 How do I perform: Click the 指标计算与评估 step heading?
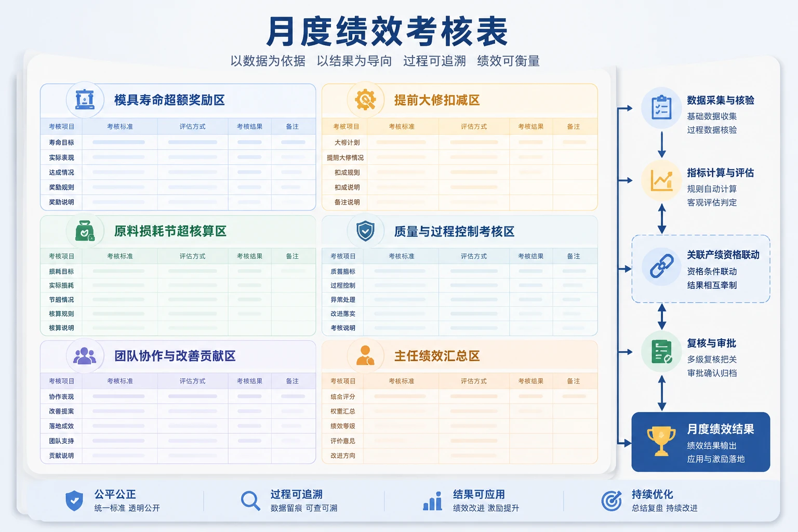point(721,173)
